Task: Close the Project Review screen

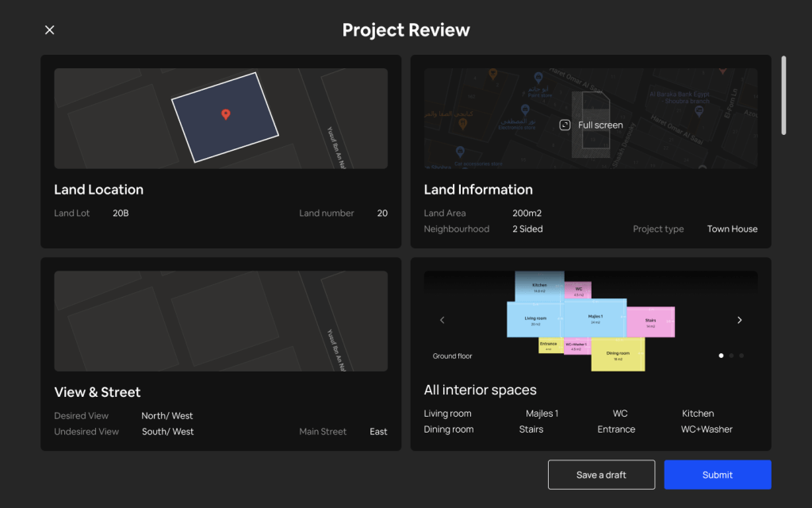Action: 49,30
